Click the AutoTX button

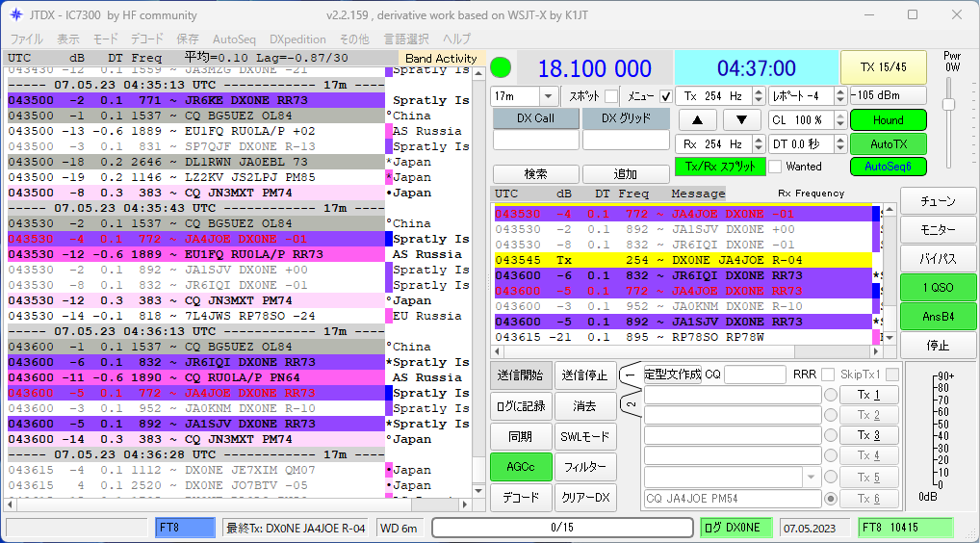(889, 144)
